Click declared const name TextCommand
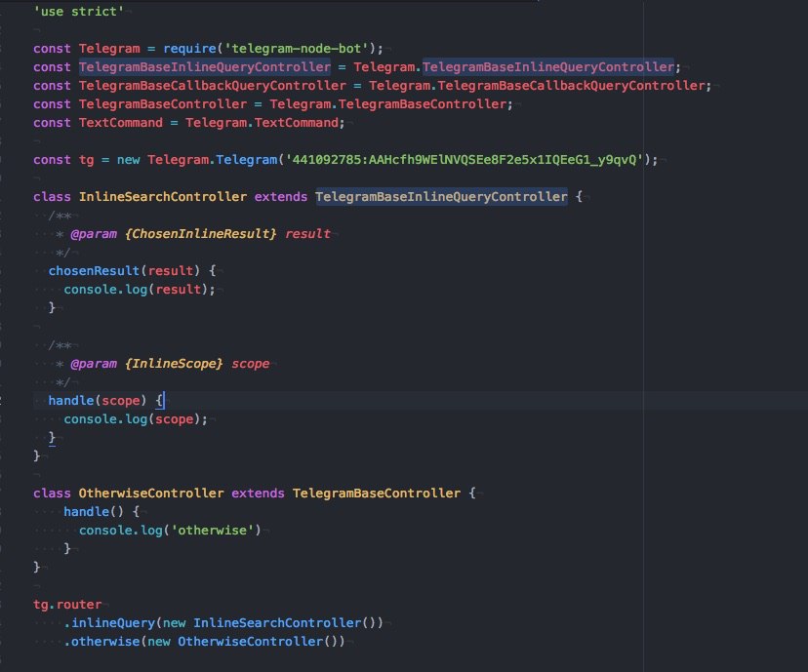This screenshot has width=808, height=672. tap(121, 123)
